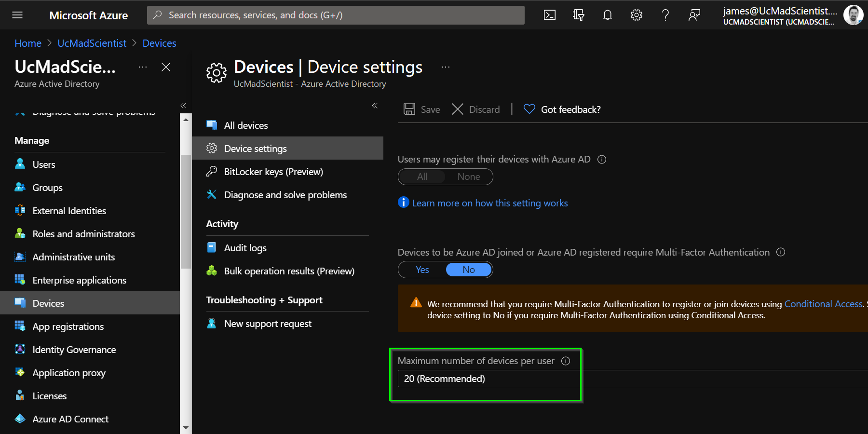This screenshot has height=434, width=868.
Task: Click the BitLocker keys key icon
Action: 211,171
